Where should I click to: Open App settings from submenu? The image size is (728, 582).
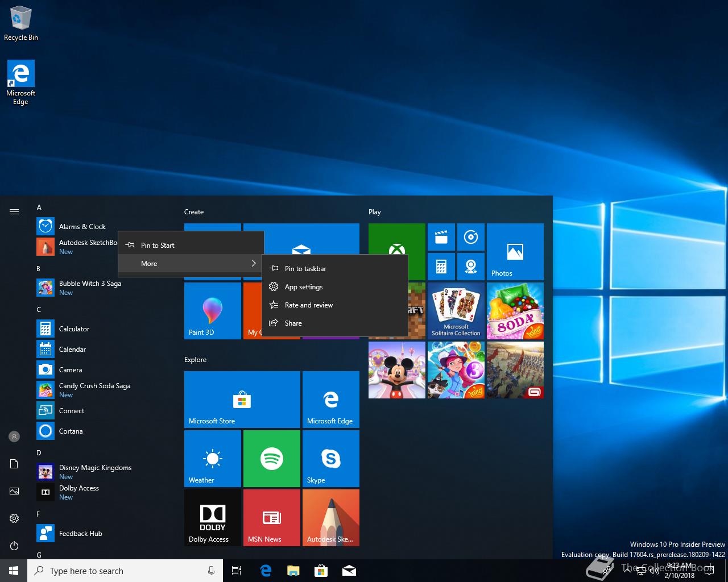pos(334,286)
